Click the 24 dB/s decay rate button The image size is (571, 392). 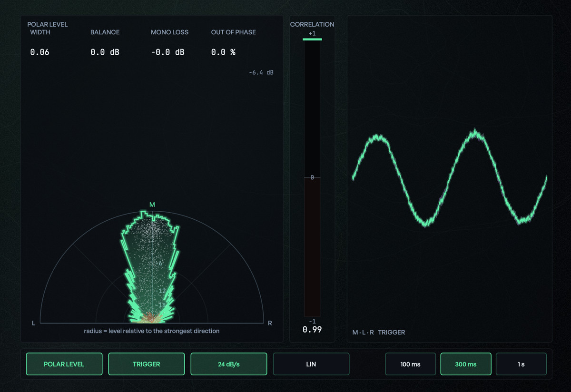tap(229, 364)
